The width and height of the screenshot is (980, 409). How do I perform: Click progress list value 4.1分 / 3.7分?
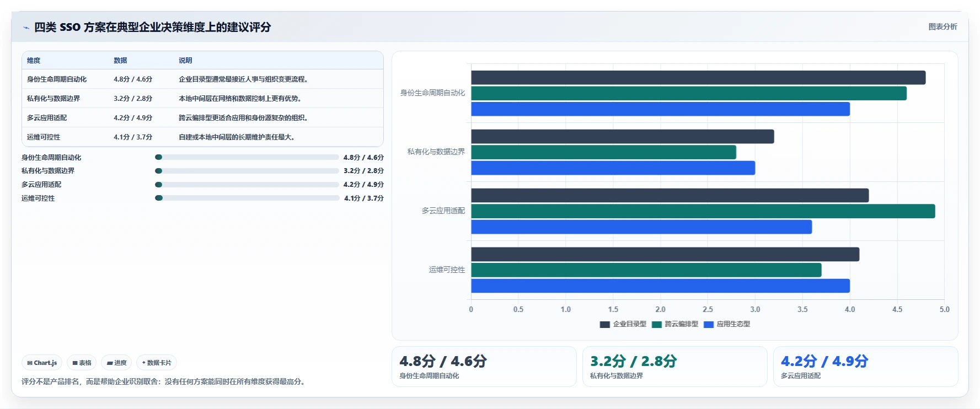[364, 198]
